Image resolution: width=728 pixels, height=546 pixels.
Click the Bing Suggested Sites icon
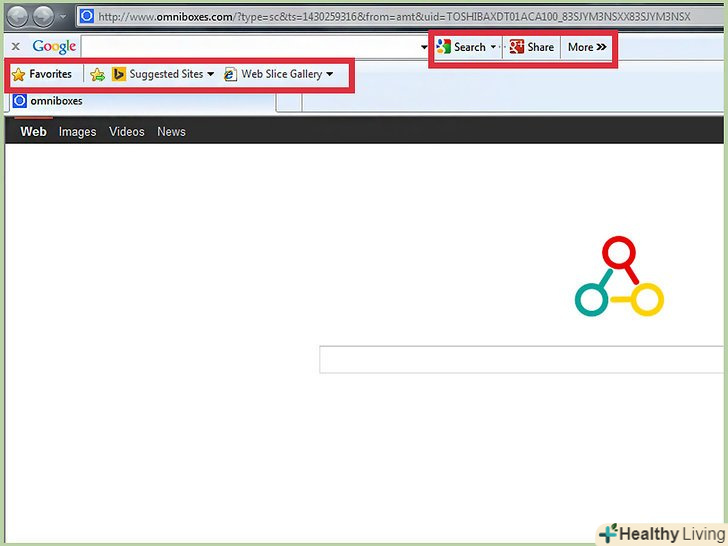click(x=118, y=74)
